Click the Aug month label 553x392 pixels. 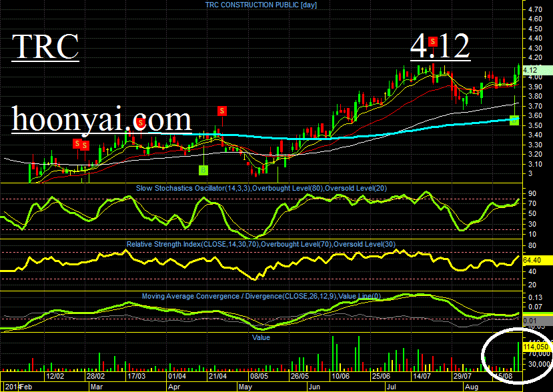pyautogui.click(x=472, y=387)
